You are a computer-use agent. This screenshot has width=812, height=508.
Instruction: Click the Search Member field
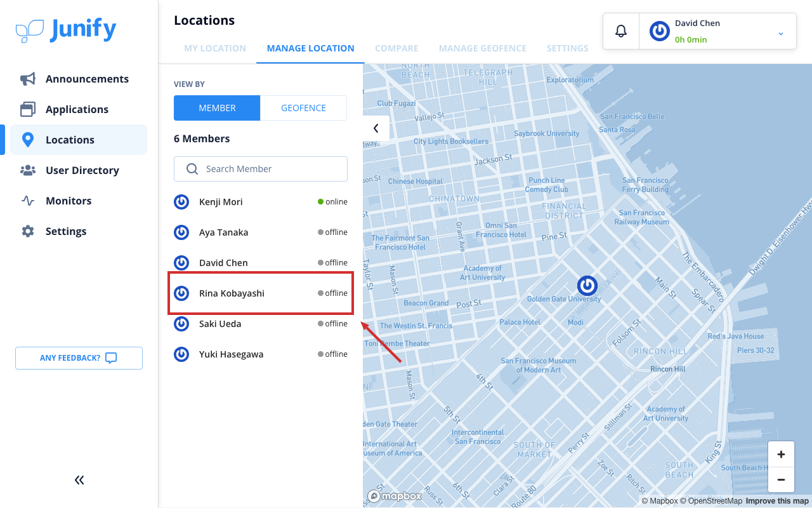261,169
